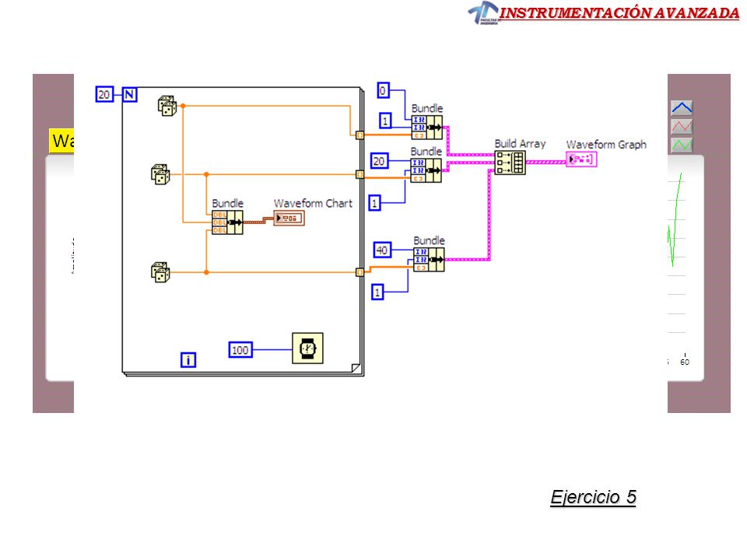Viewport: 747px width, 560px height.
Task: Click the "INSTRUMENTACIÓN AVANZADA" header title
Action: 619,13
